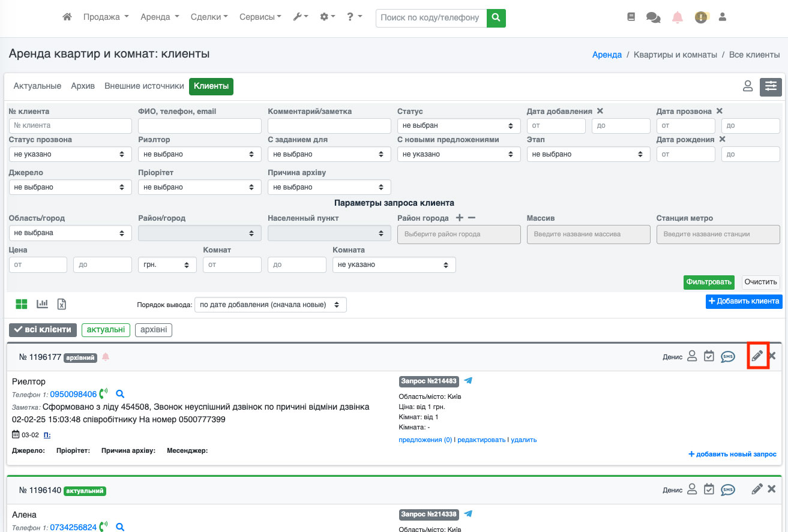Click the № клиента input field
The image size is (788, 532).
pyautogui.click(x=70, y=126)
